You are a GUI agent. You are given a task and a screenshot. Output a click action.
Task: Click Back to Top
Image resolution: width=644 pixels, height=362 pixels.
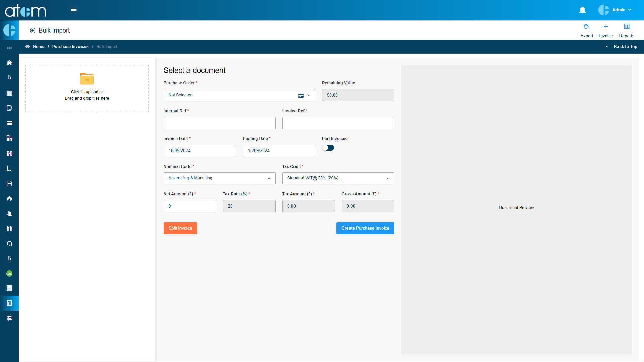(625, 47)
